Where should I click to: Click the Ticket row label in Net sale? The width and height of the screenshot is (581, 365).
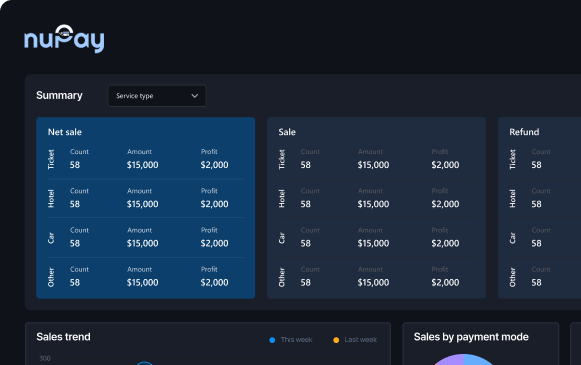51,159
